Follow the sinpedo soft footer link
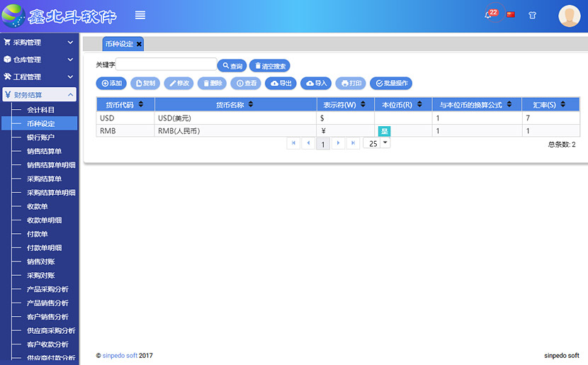The height and width of the screenshot is (365, 588). [x=120, y=355]
